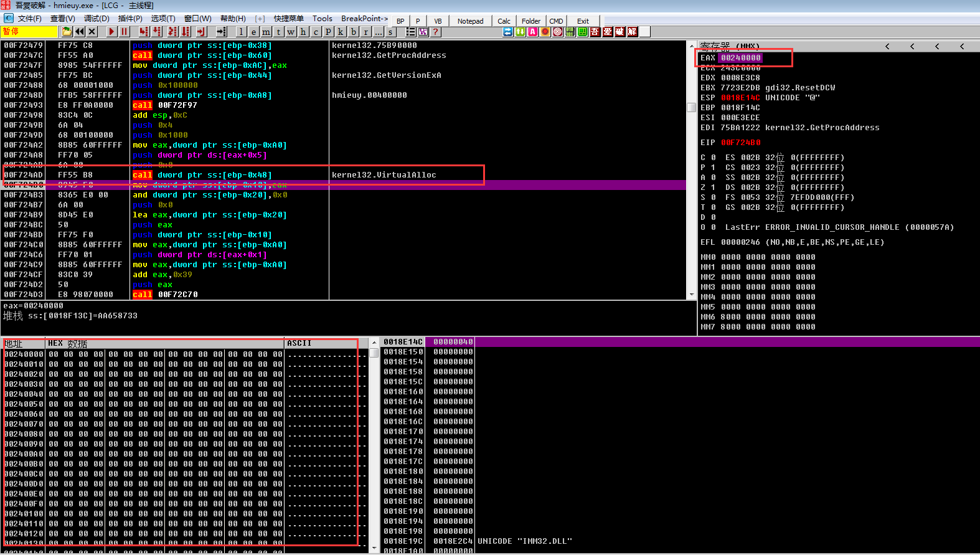This screenshot has height=555, width=980.
Task: Click the green binary 010 101 icon
Action: click(x=570, y=32)
